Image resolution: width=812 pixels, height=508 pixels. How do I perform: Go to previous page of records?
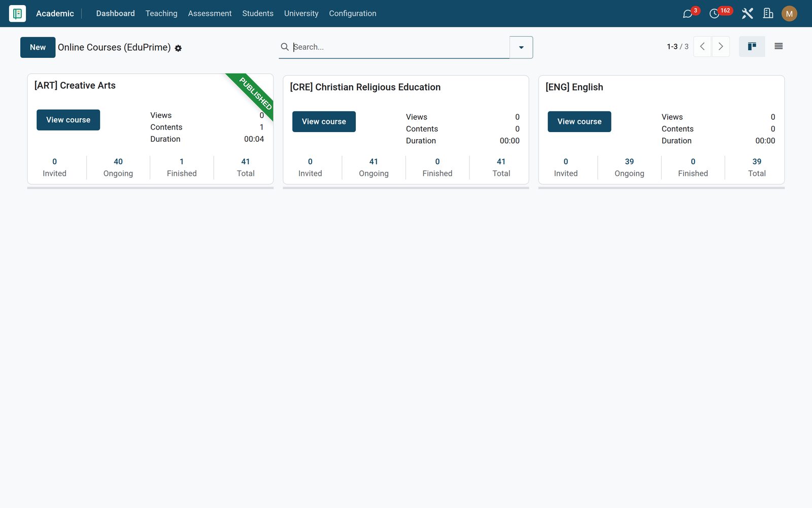coord(702,47)
